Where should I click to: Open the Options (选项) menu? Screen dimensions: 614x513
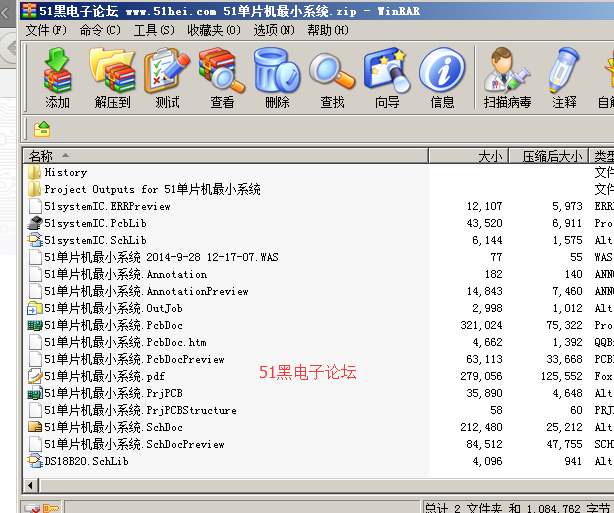coord(274,30)
